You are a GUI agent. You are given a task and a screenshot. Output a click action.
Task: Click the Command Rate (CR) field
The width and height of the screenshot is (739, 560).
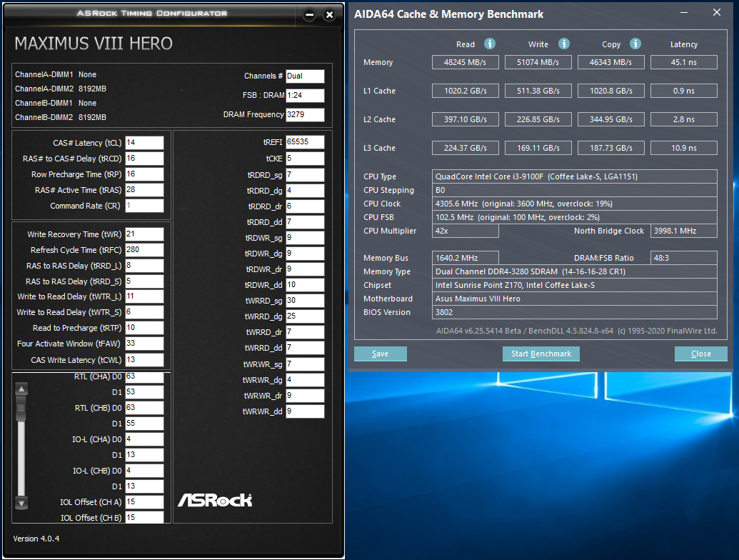[144, 206]
